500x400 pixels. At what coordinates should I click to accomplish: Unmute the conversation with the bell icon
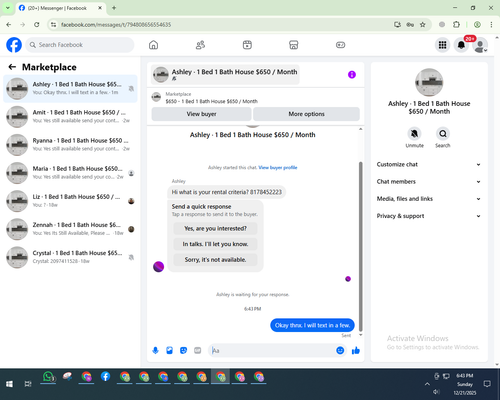(x=414, y=134)
